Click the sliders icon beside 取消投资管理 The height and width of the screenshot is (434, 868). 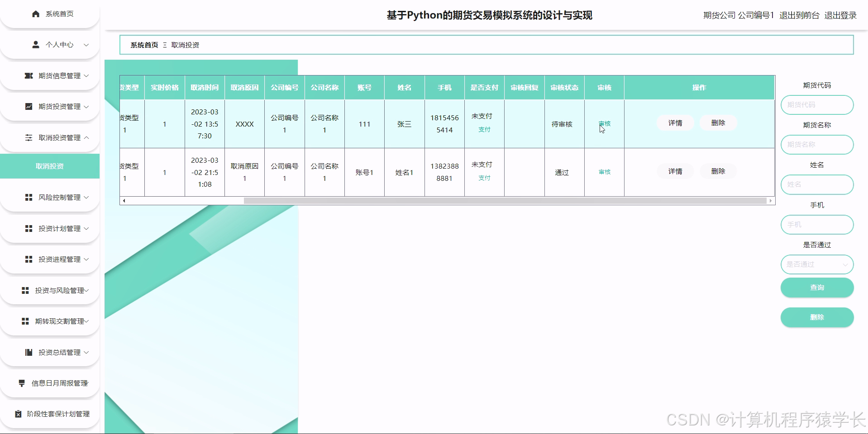(29, 137)
